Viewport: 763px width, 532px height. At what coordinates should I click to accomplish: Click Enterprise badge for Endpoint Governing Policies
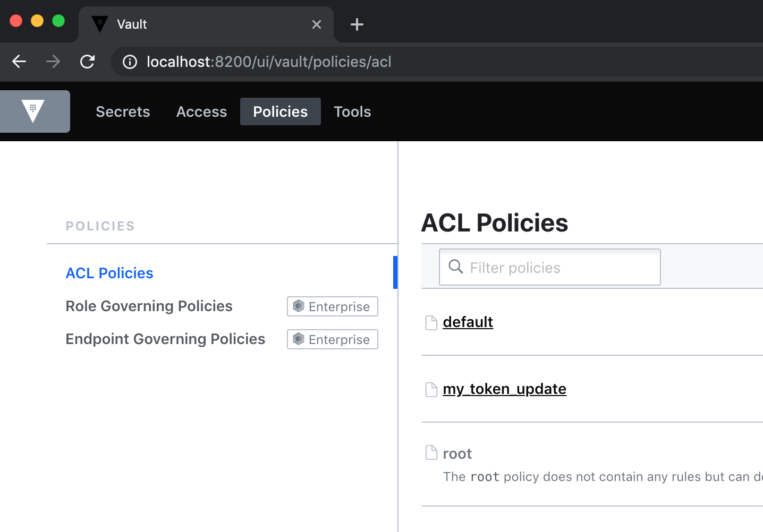click(x=333, y=339)
